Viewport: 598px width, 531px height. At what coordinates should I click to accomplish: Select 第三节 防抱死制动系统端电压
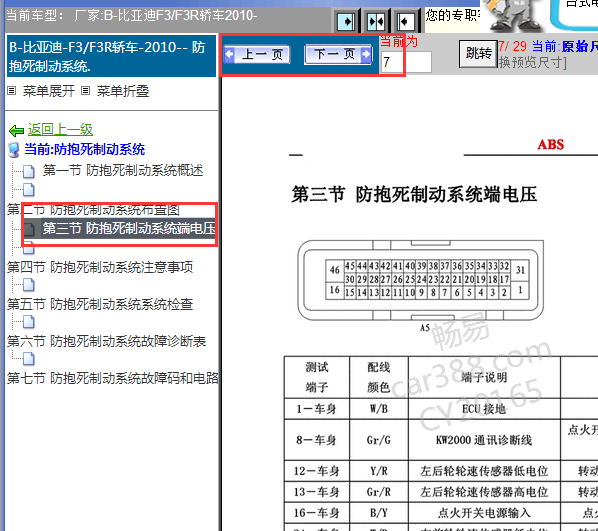[x=129, y=228]
